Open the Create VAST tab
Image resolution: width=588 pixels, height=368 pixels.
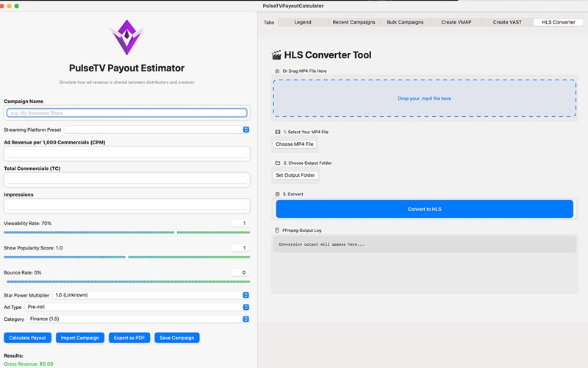507,22
